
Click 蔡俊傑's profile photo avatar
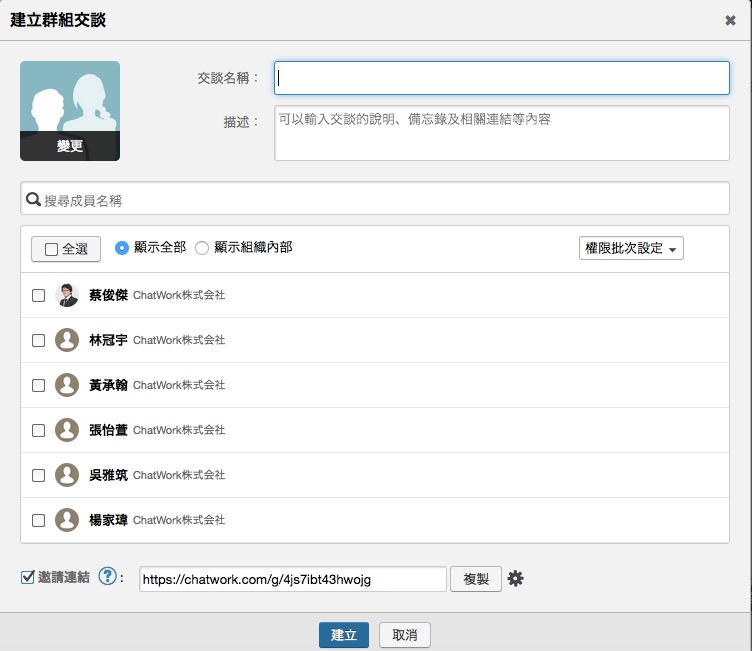[x=67, y=295]
